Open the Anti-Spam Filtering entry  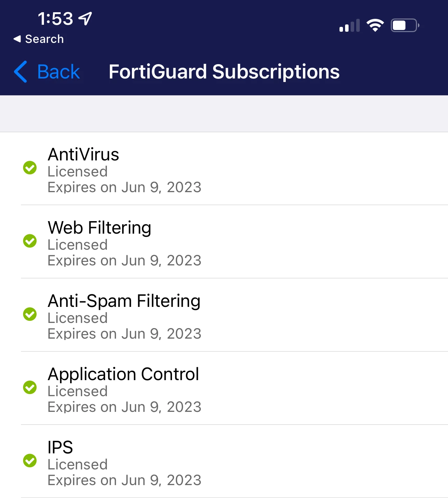[224, 315]
